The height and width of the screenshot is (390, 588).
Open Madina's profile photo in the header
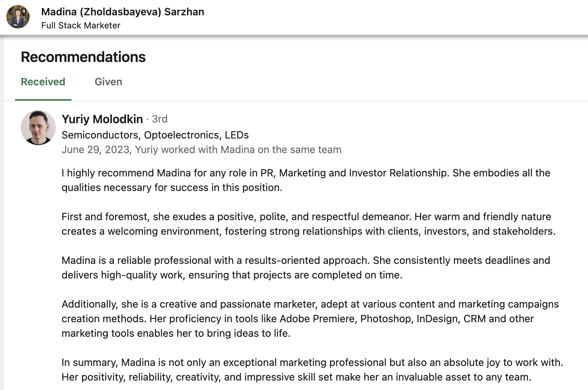pos(18,17)
